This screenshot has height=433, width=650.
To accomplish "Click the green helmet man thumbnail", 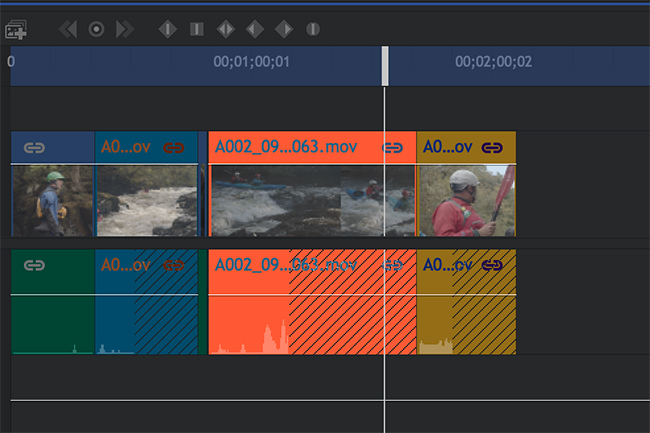I will tap(53, 201).
